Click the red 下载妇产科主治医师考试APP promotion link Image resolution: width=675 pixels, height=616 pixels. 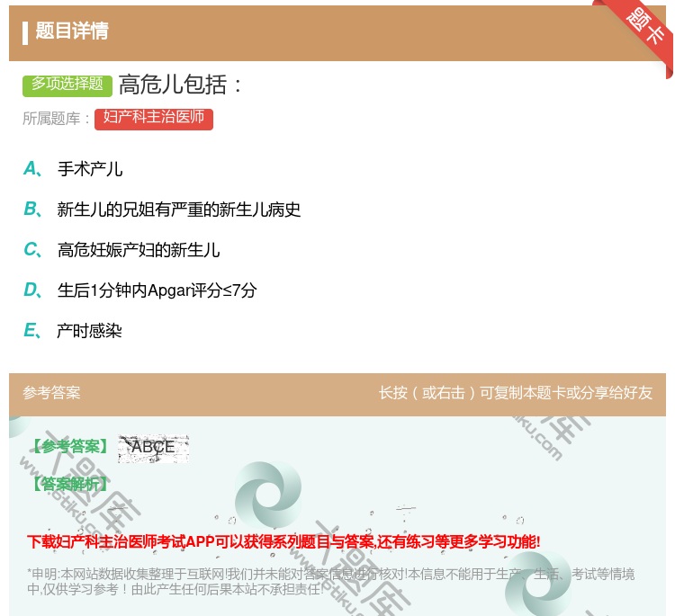[283, 541]
